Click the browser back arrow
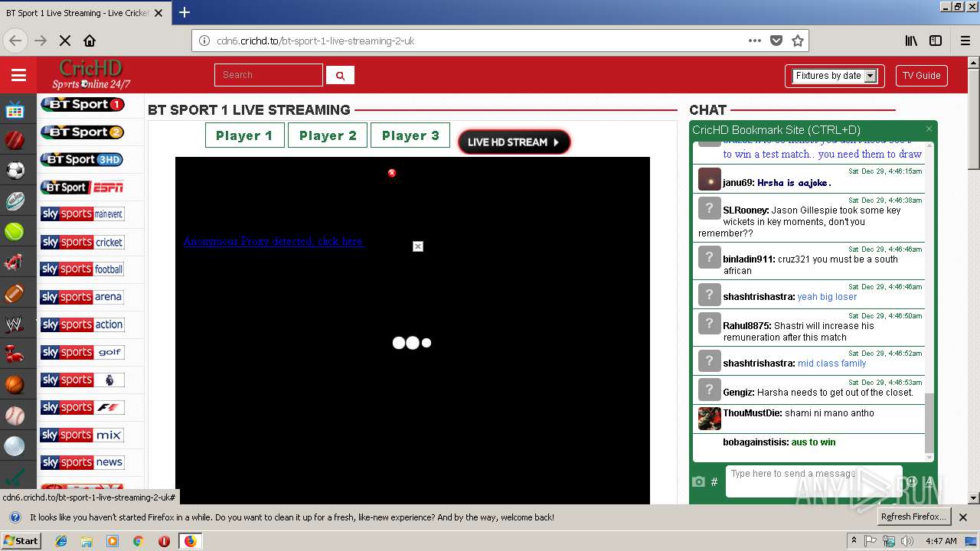 point(15,41)
